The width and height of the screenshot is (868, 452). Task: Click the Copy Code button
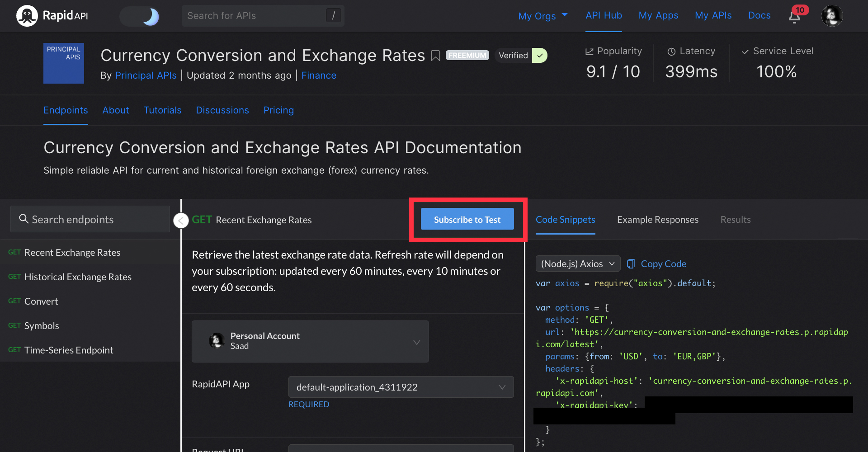[657, 264]
